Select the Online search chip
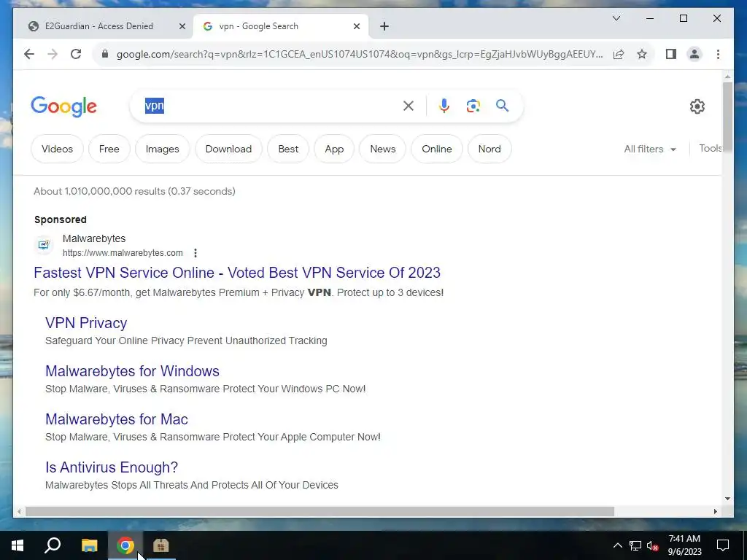Screen dimensions: 747x560 [x=437, y=149]
